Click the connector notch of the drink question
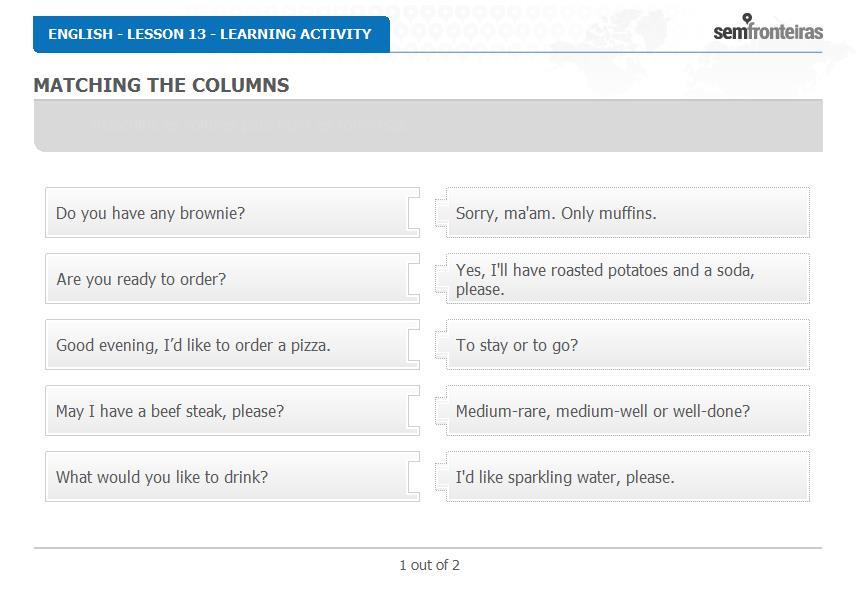The width and height of the screenshot is (860, 600). click(414, 477)
